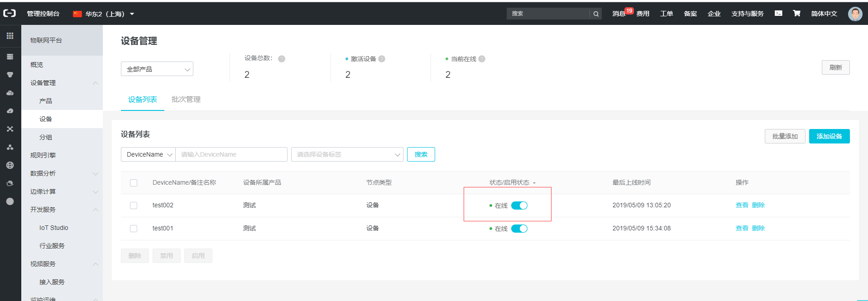Collapse the 设备管理 sidebar section
Image resolution: width=868 pixels, height=301 pixels.
click(96, 83)
